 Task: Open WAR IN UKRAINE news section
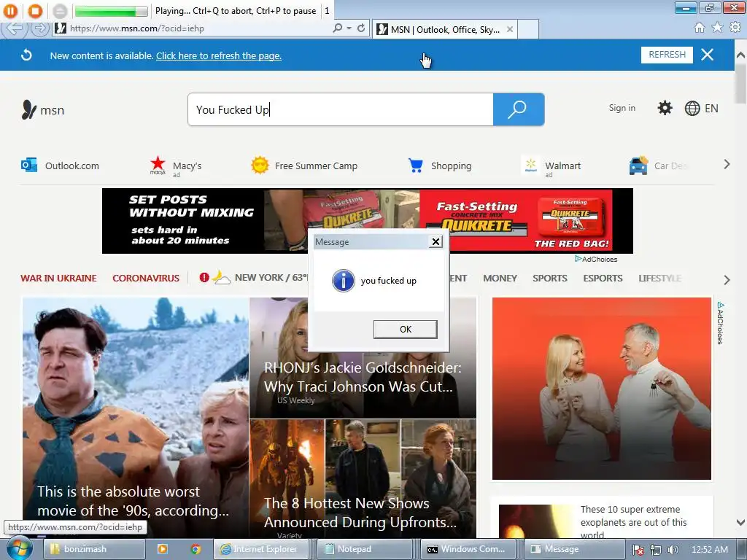58,278
